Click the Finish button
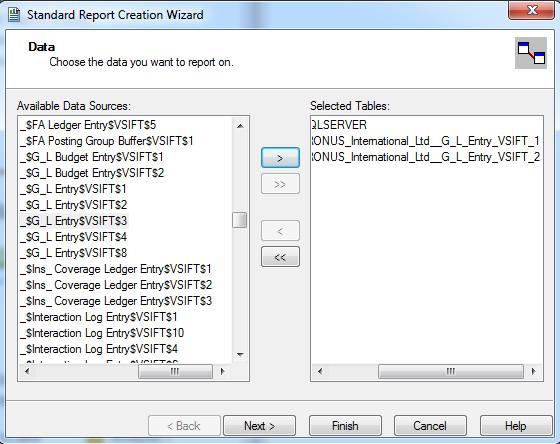560x444 pixels. click(x=345, y=425)
